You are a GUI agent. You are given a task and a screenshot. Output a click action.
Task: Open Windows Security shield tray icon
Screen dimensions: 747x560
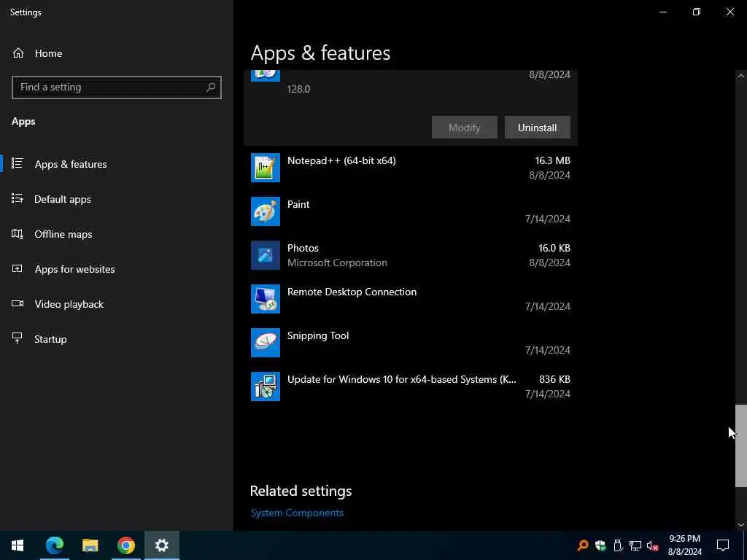[600, 545]
